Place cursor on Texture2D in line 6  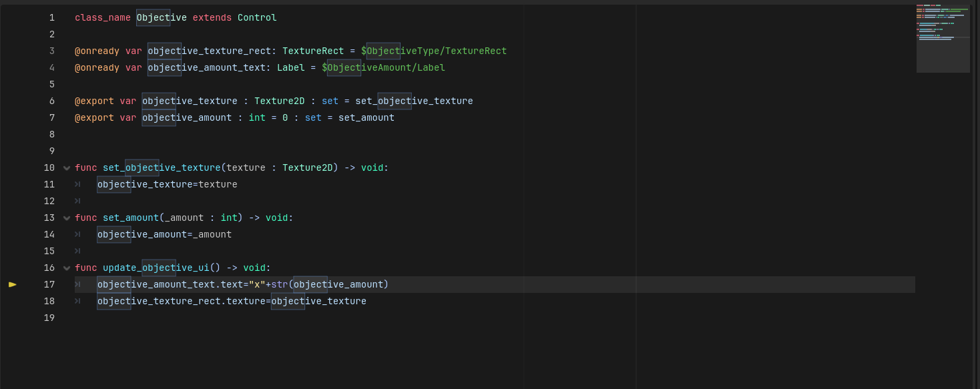[279, 101]
